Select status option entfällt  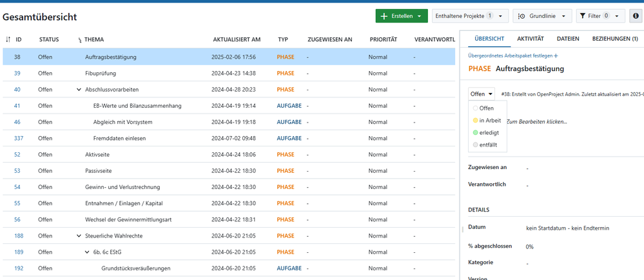pyautogui.click(x=487, y=145)
